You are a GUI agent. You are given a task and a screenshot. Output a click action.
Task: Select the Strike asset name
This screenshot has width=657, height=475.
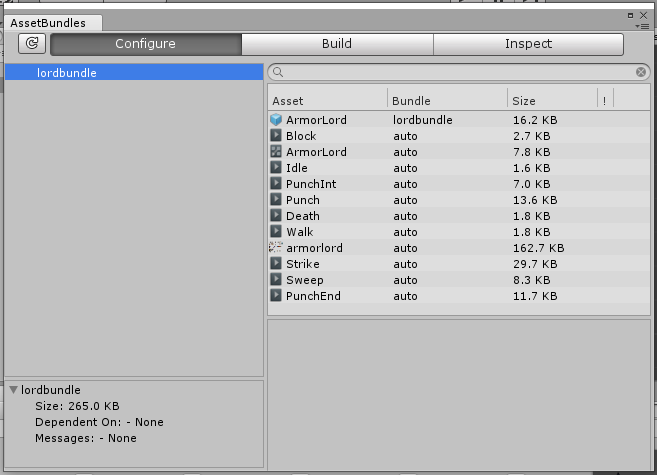click(x=303, y=264)
